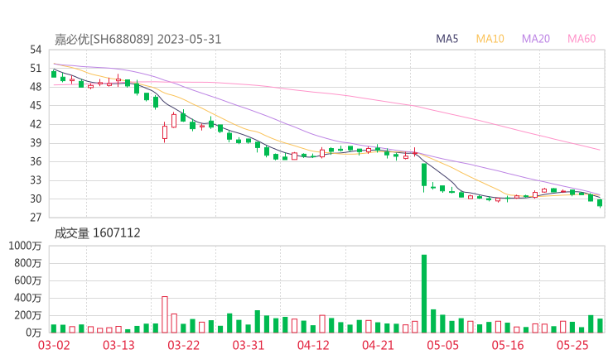Click the chart title 嘉必优[SH688089]
613x364 pixels.
104,39
